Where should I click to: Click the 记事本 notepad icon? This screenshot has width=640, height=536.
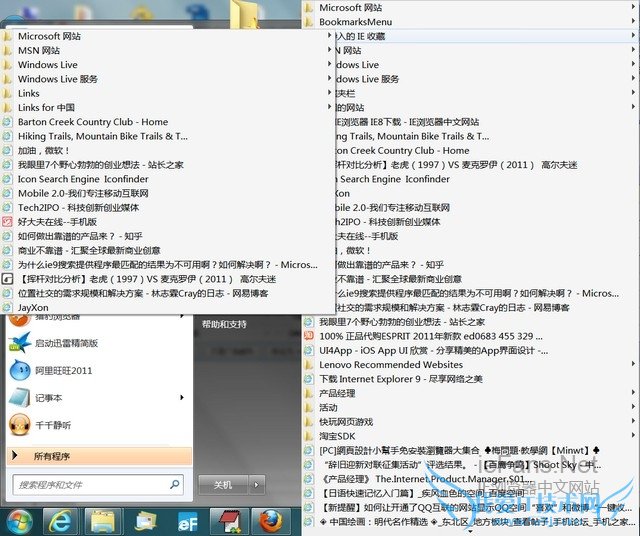click(x=19, y=397)
